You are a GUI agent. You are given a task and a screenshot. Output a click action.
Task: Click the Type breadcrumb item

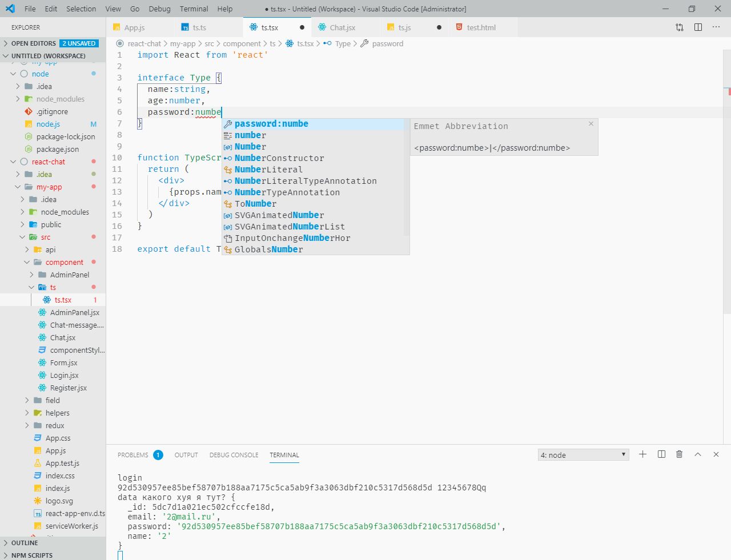(x=343, y=43)
